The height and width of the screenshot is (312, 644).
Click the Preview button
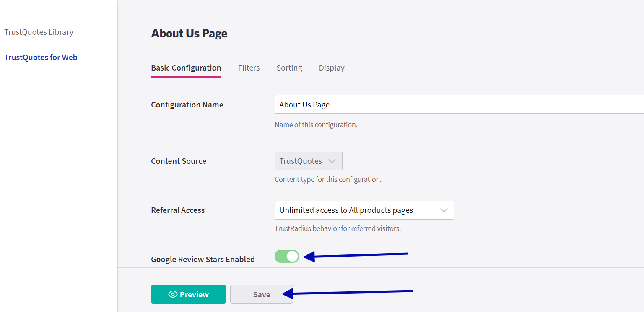pos(188,294)
